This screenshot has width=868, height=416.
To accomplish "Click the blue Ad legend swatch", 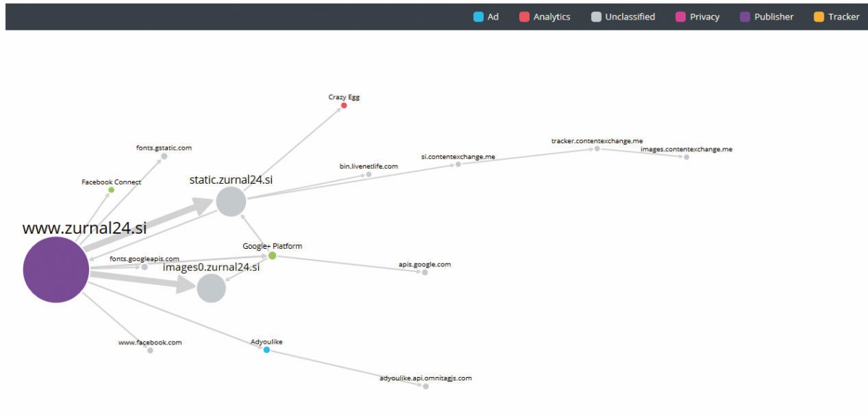I will (x=478, y=17).
